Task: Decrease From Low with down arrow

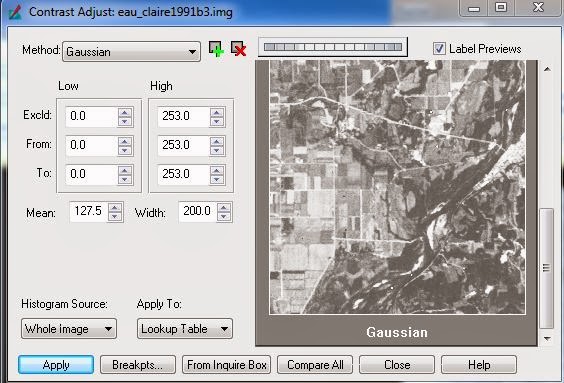Action: pyautogui.click(x=125, y=150)
